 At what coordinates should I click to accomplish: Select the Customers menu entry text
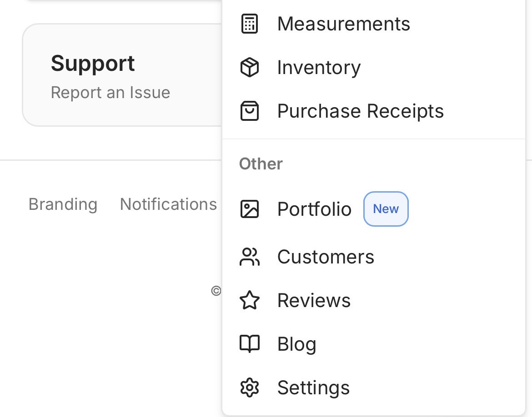coord(326,257)
